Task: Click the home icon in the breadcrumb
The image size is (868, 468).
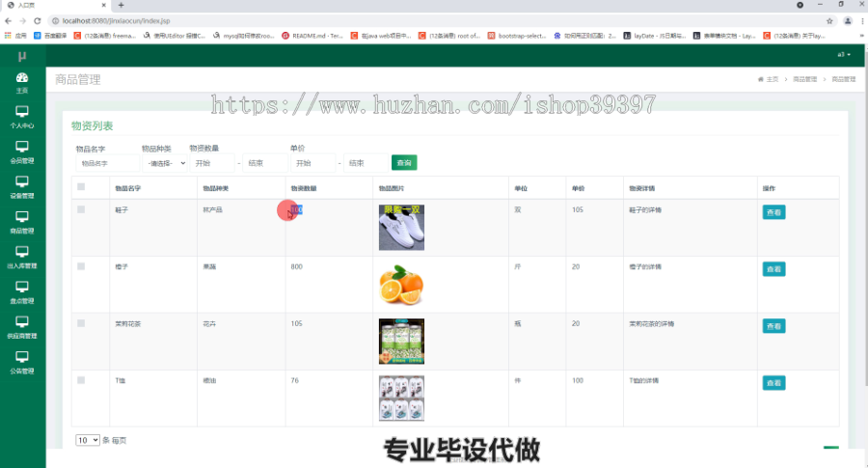Action: (x=761, y=79)
